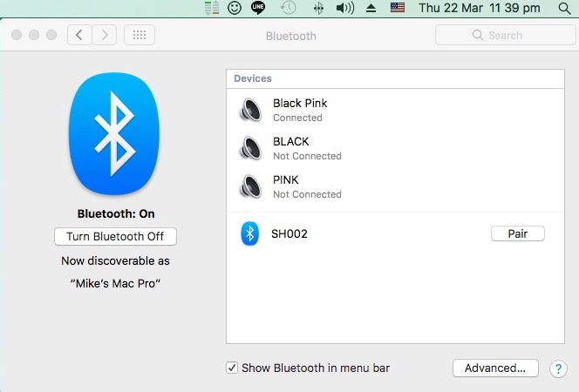Click Not Connected status under PINK
Image resolution: width=579 pixels, height=392 pixels.
[307, 194]
